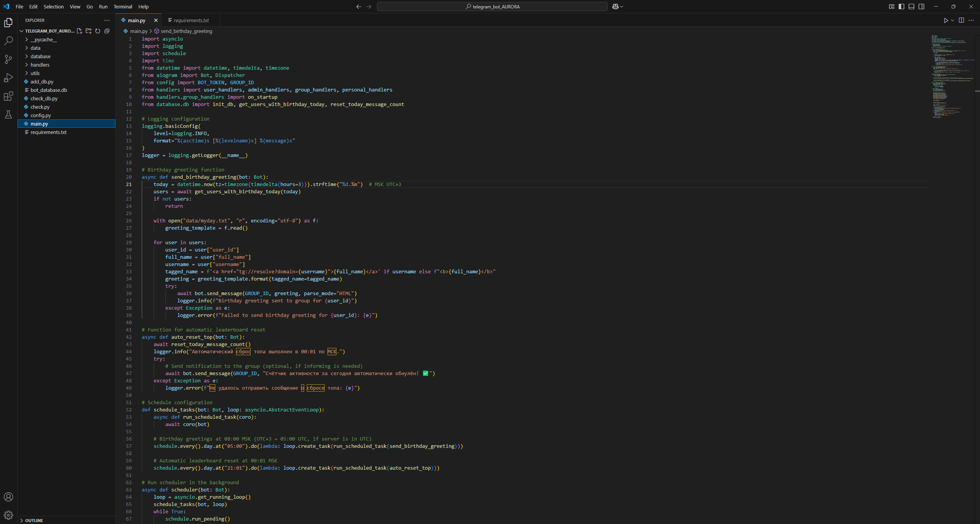This screenshot has height=524, width=980.
Task: Toggle the primary side bar
Action: 901,7
